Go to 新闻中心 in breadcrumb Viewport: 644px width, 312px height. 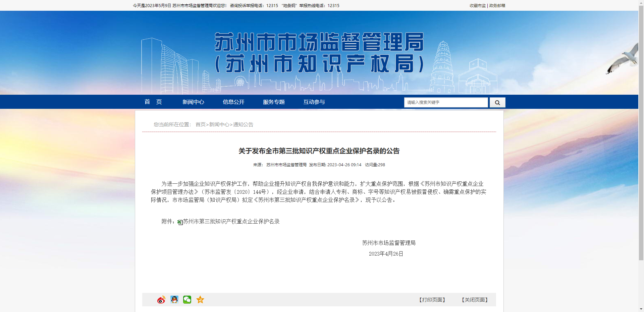point(219,125)
